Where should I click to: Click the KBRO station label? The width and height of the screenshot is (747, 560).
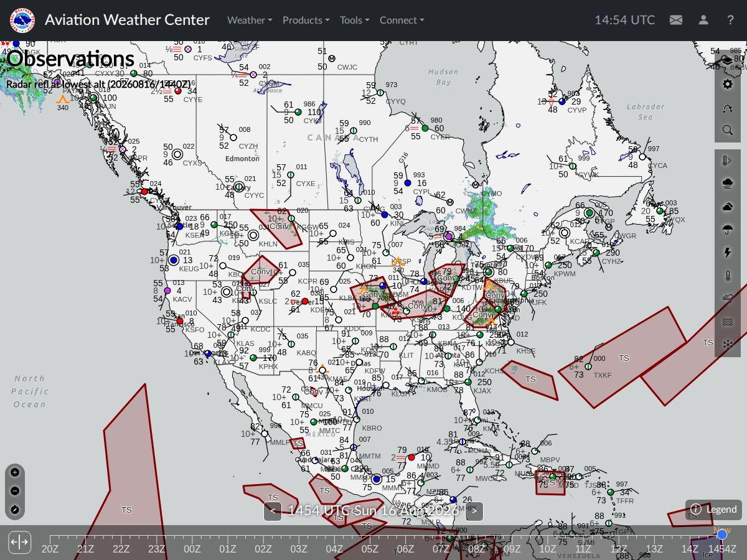click(x=372, y=428)
